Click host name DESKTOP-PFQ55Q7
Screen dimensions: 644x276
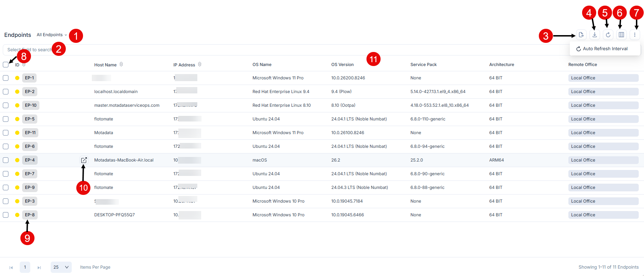point(114,215)
